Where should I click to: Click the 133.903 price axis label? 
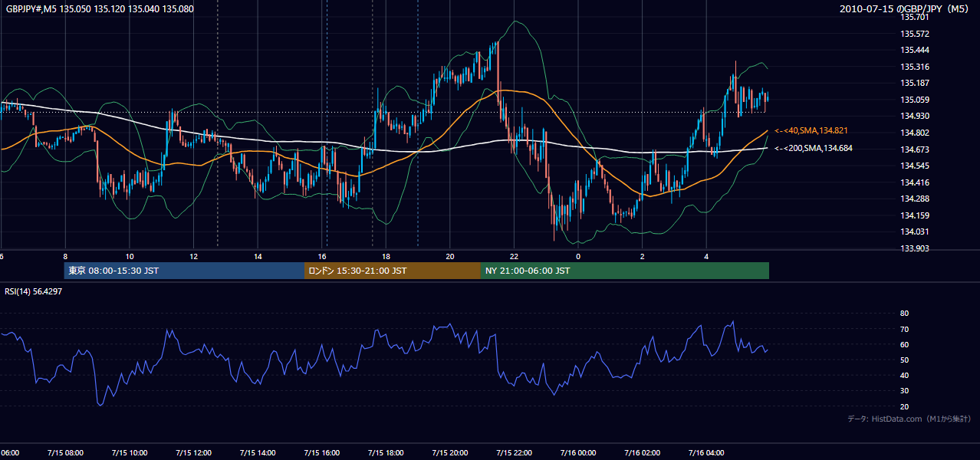click(915, 248)
